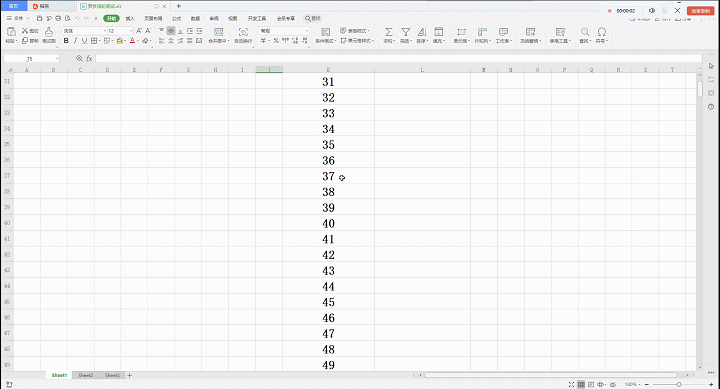Insert a symbol with the Omega icon
This screenshot has height=389, width=720.
pos(602,32)
